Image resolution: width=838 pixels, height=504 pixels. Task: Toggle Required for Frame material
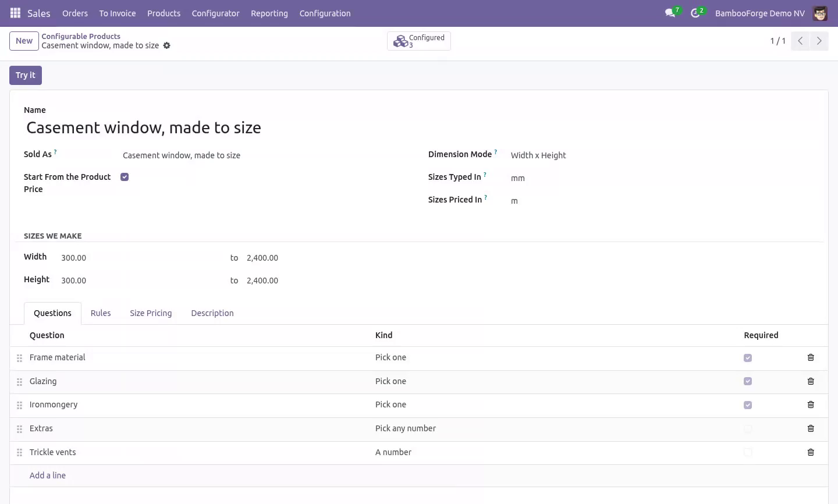point(748,358)
